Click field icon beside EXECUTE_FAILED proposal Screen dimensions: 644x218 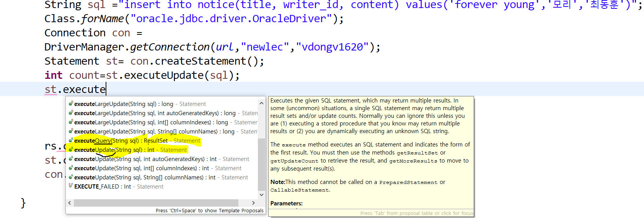coord(71,186)
